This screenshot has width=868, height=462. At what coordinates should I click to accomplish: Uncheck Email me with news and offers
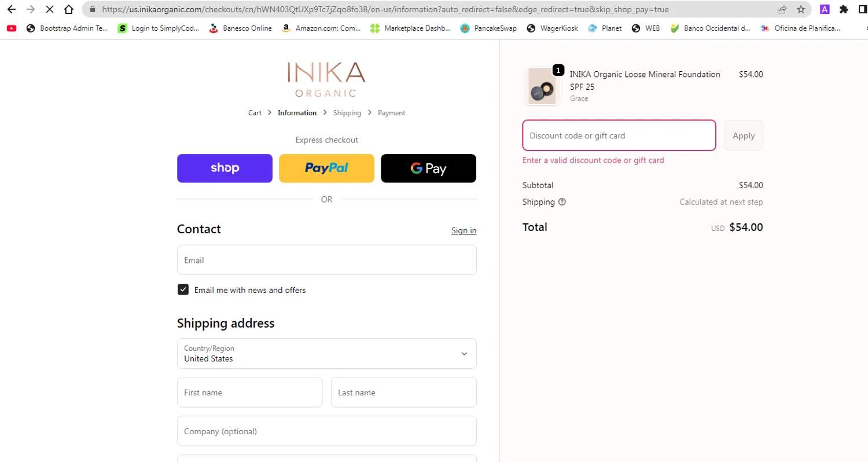pos(183,289)
